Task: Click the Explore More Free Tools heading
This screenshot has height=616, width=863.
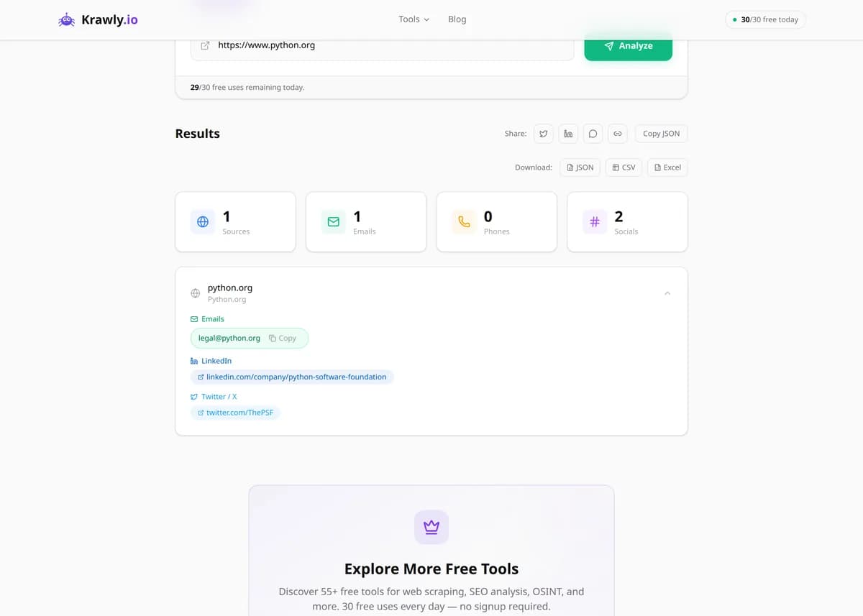Action: point(431,569)
